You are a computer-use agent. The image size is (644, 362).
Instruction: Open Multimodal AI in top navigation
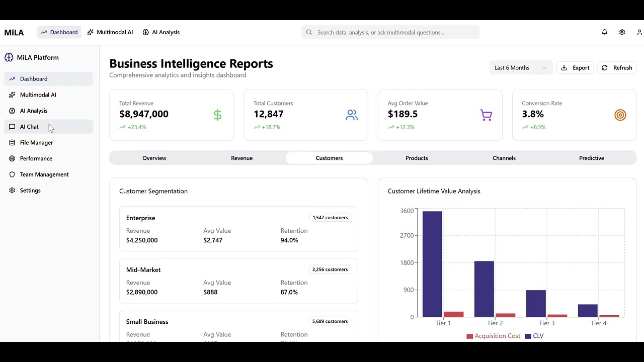click(110, 32)
